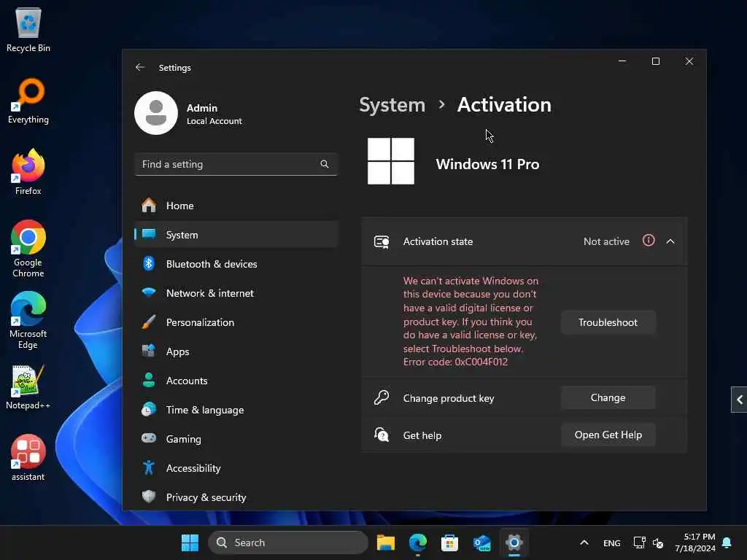Viewport: 747px width, 560px height.
Task: Click the Change product key key icon
Action: click(382, 397)
